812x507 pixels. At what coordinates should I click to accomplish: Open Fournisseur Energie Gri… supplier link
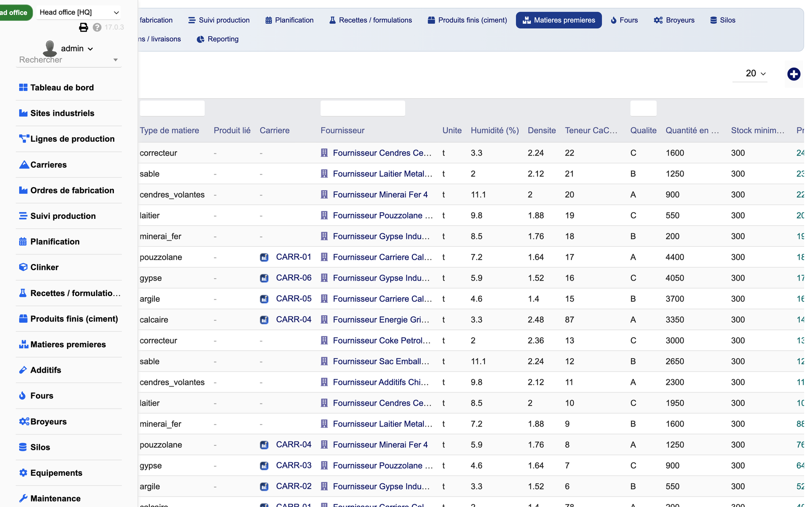(x=381, y=320)
